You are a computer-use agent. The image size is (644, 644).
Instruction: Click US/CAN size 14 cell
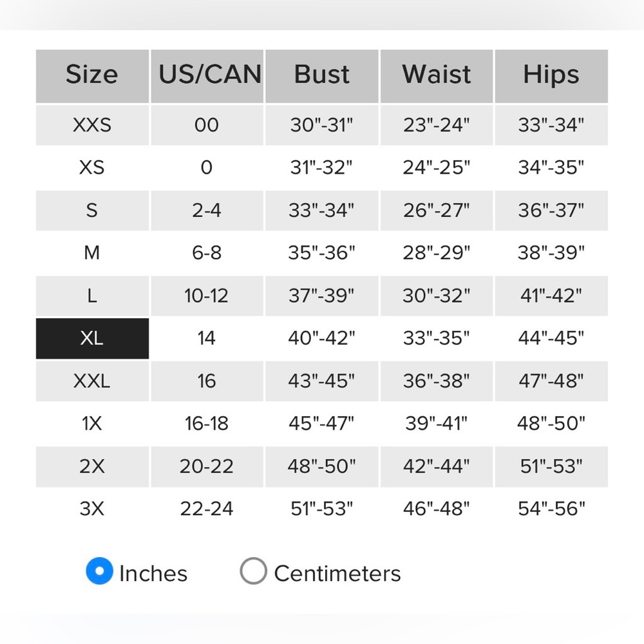pyautogui.click(x=207, y=338)
